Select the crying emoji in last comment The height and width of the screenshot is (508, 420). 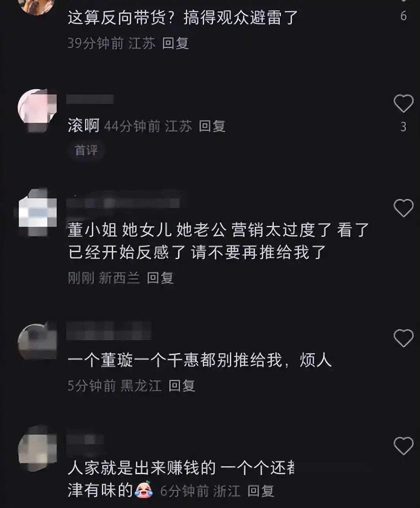(144, 490)
